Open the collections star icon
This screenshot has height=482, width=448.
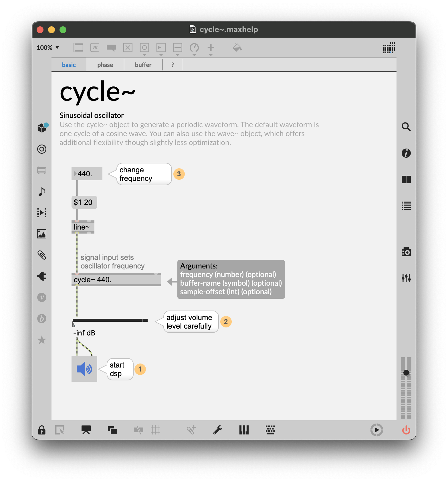click(42, 340)
